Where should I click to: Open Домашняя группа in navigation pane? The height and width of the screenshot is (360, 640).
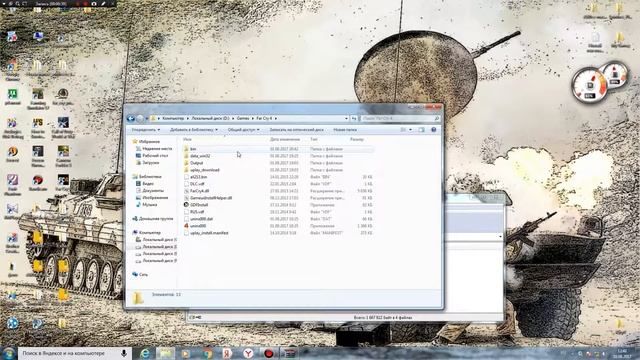pos(156,219)
